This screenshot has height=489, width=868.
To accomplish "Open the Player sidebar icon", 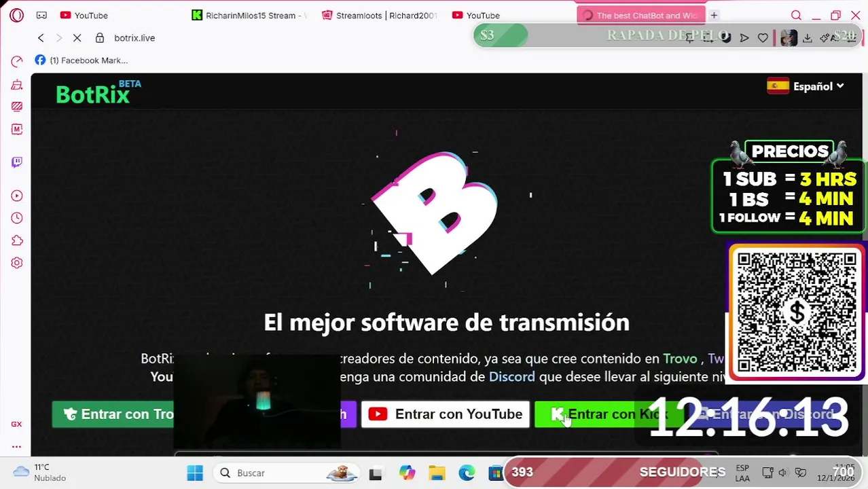I will click(x=17, y=196).
